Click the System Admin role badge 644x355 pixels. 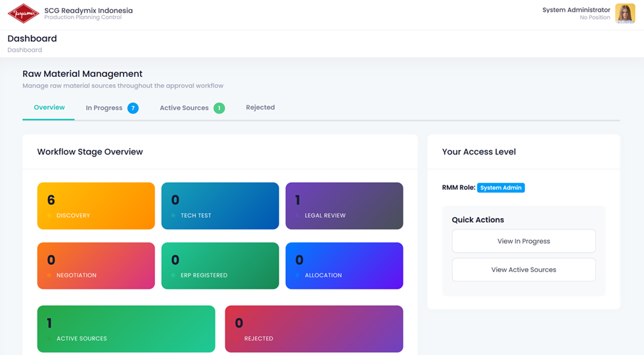point(501,188)
